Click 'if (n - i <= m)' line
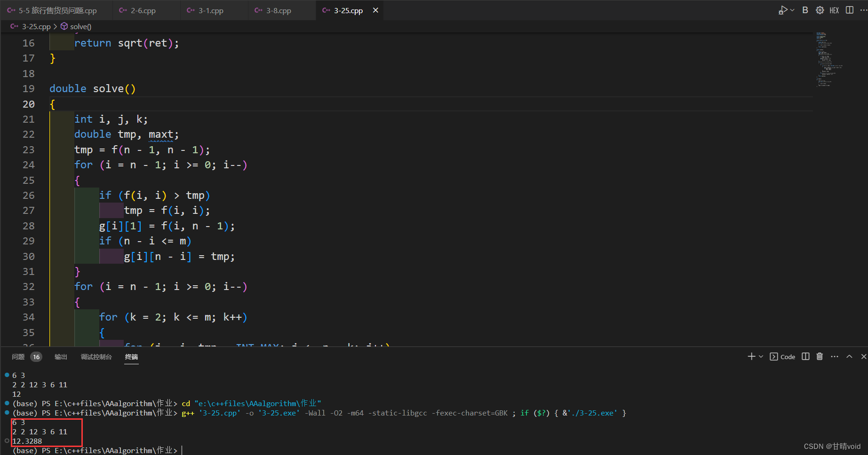The height and width of the screenshot is (455, 868). pos(145,241)
